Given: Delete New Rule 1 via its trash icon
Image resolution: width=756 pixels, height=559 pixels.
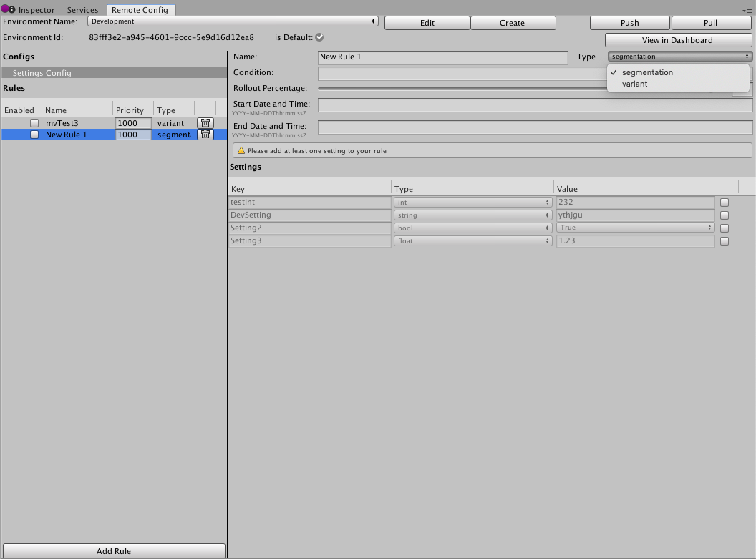Looking at the screenshot, I should tap(205, 135).
